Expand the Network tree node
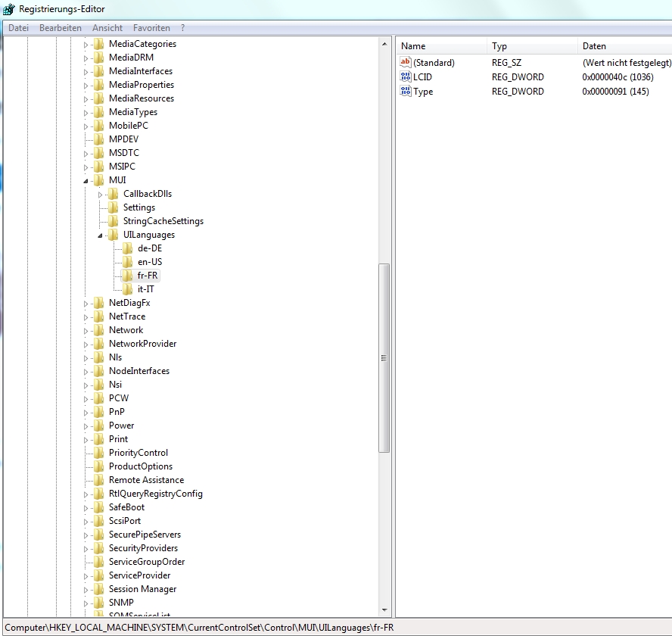This screenshot has height=636, width=672. pyautogui.click(x=86, y=331)
